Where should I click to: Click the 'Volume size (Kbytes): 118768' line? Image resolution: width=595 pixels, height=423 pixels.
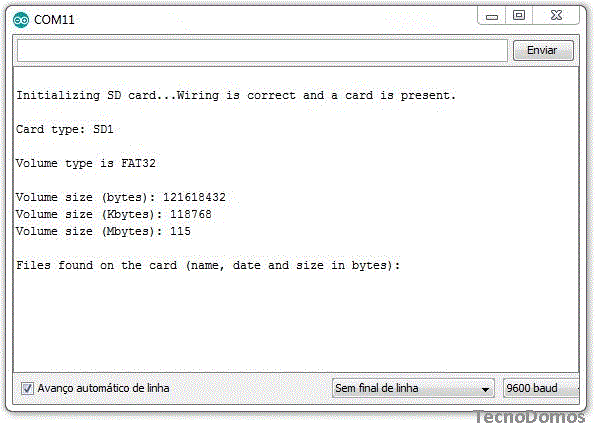pos(114,214)
